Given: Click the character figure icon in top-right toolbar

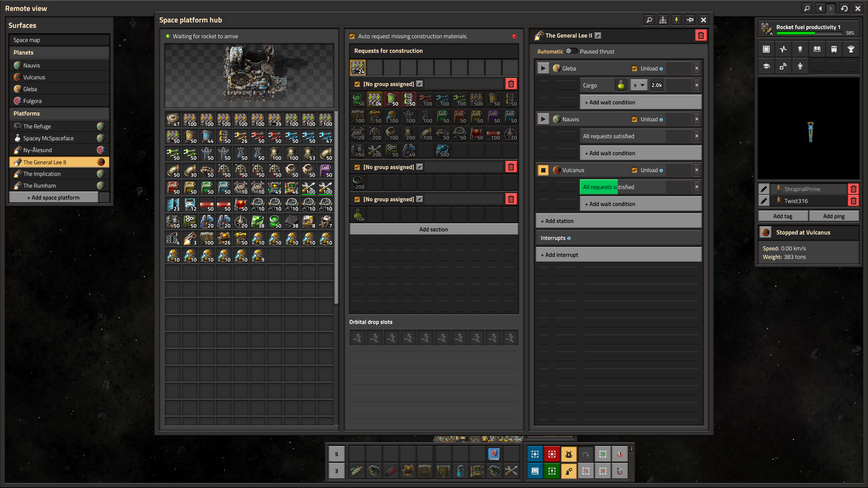Looking at the screenshot, I should [x=800, y=66].
